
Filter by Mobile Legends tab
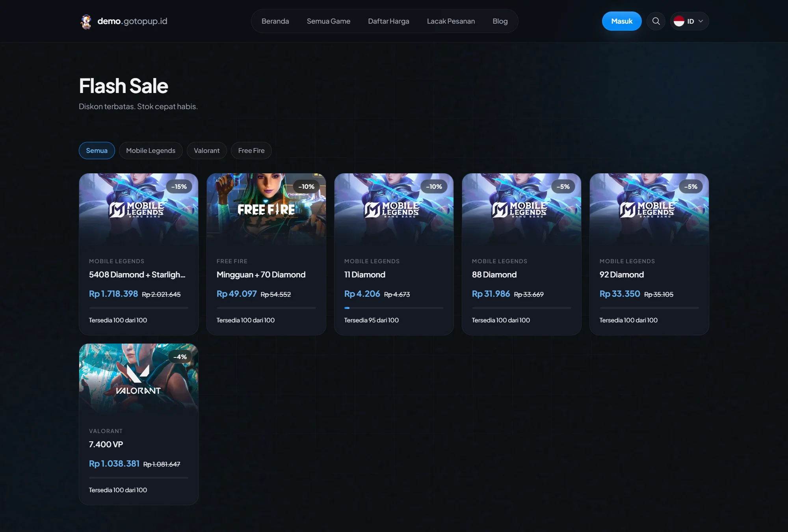151,151
